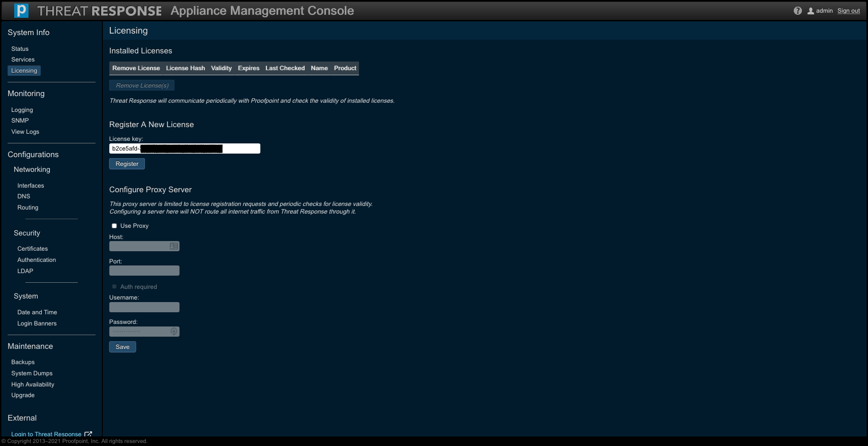Open Date and Time settings
The height and width of the screenshot is (446, 868).
pos(37,312)
